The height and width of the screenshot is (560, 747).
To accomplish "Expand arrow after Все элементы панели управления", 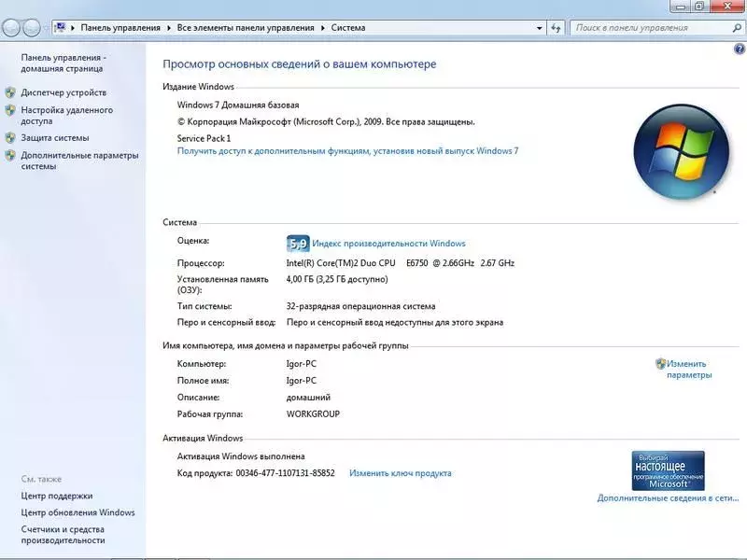I will [x=322, y=28].
